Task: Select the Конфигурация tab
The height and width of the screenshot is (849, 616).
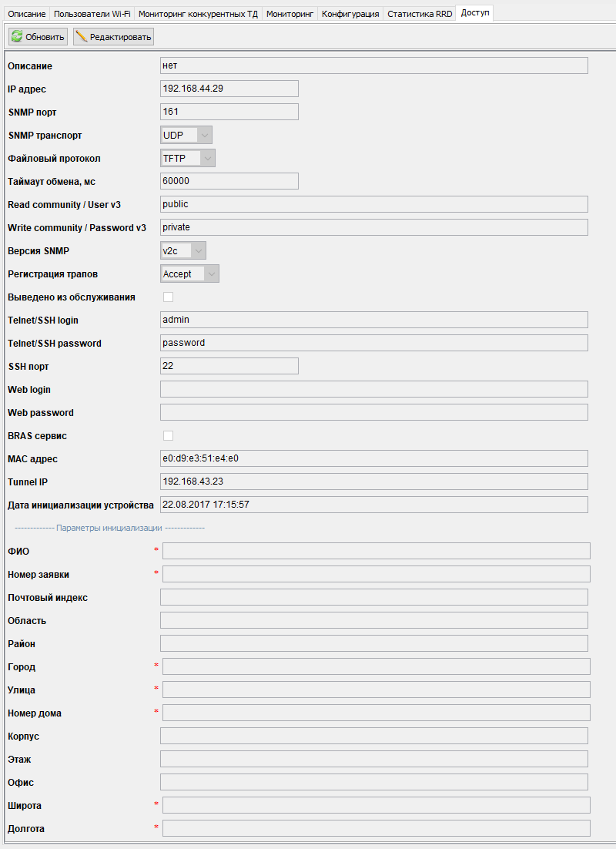Action: 350,14
